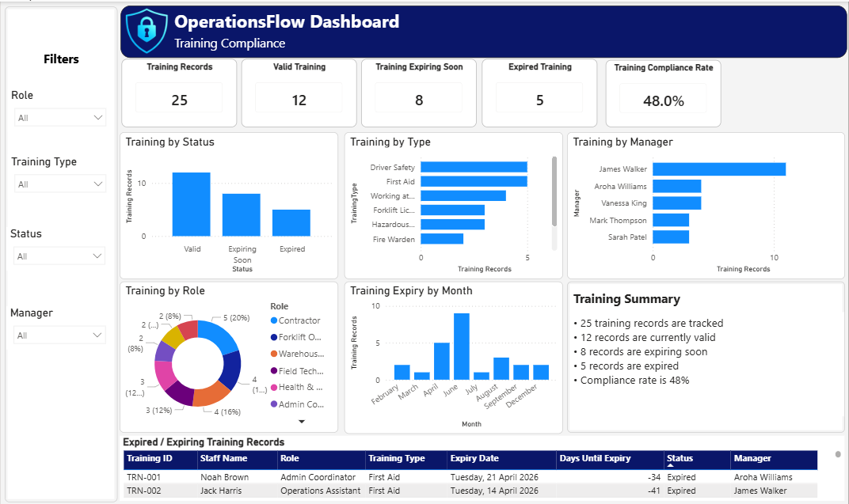This screenshot has width=849, height=504.
Task: Click the December bar in expiry chart
Action: tap(541, 372)
